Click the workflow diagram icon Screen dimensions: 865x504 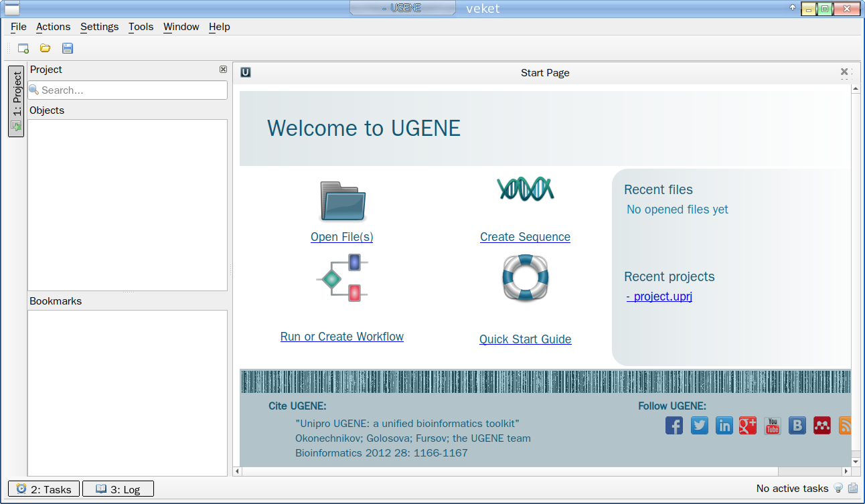[x=342, y=278]
